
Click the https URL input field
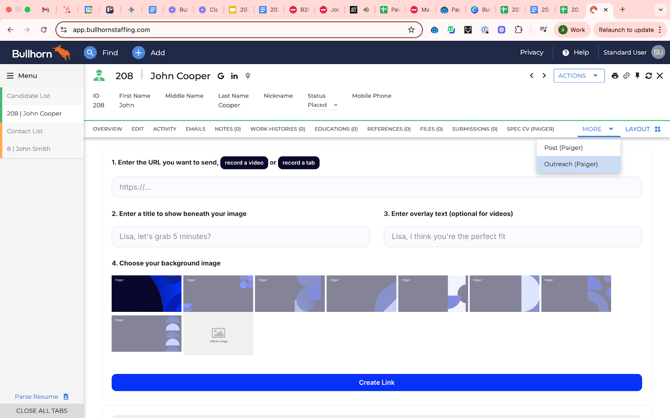coord(376,187)
